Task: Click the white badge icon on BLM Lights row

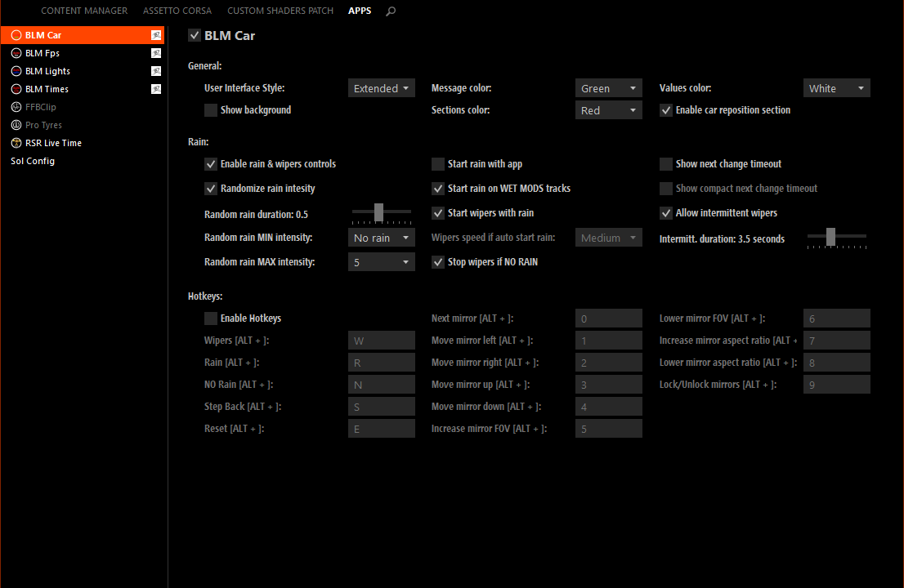Action: click(155, 71)
